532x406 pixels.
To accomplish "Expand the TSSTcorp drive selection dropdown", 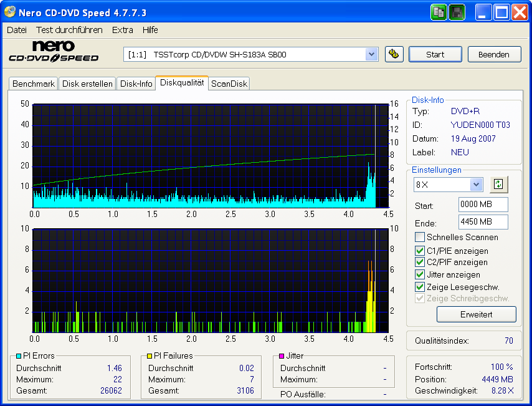I will [x=372, y=54].
